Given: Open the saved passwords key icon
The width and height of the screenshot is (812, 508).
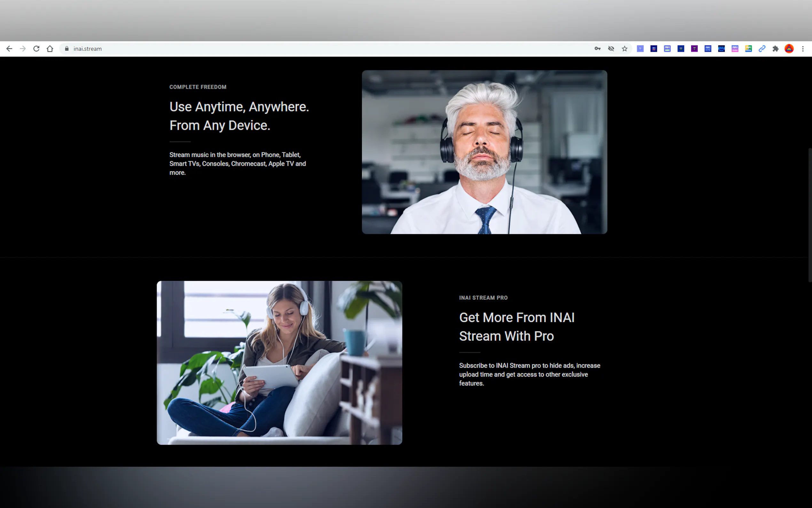Looking at the screenshot, I should click(x=597, y=49).
